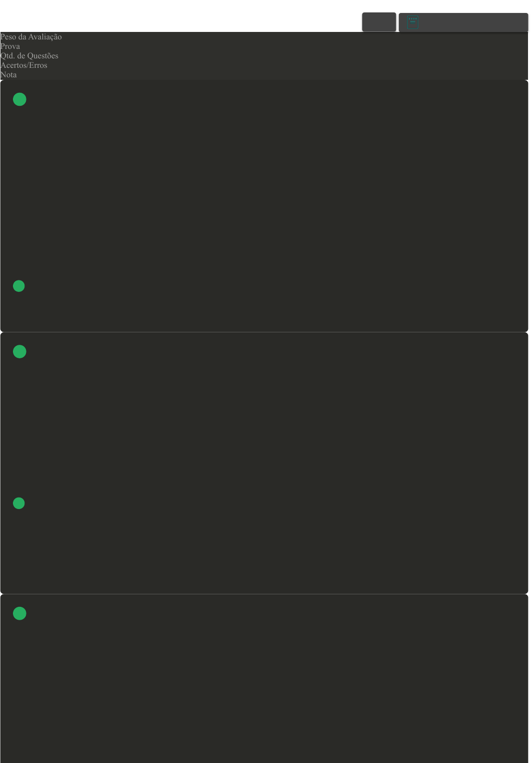The width and height of the screenshot is (532, 763).
Task: Click empty header bar area beside Prova
Action: [x=274, y=46]
